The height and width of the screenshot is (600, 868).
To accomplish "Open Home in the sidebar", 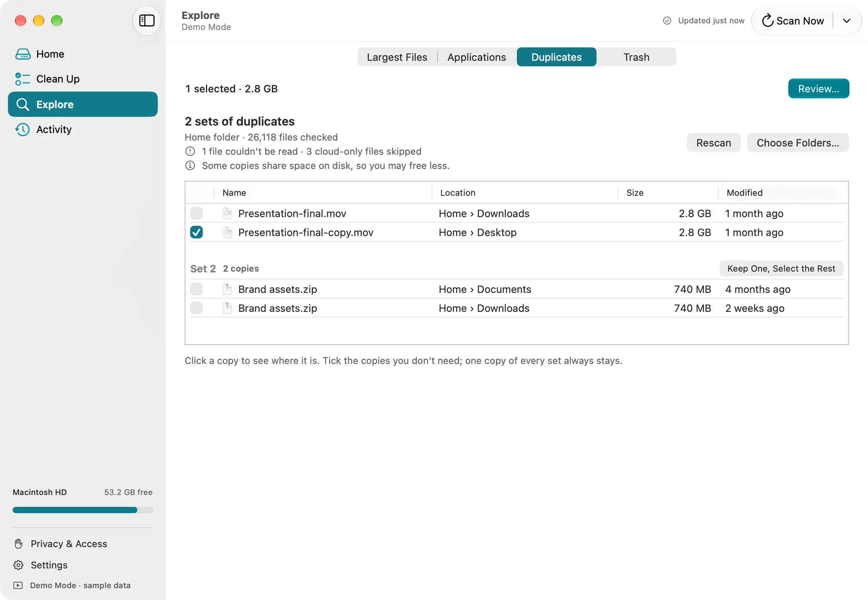I will point(83,54).
